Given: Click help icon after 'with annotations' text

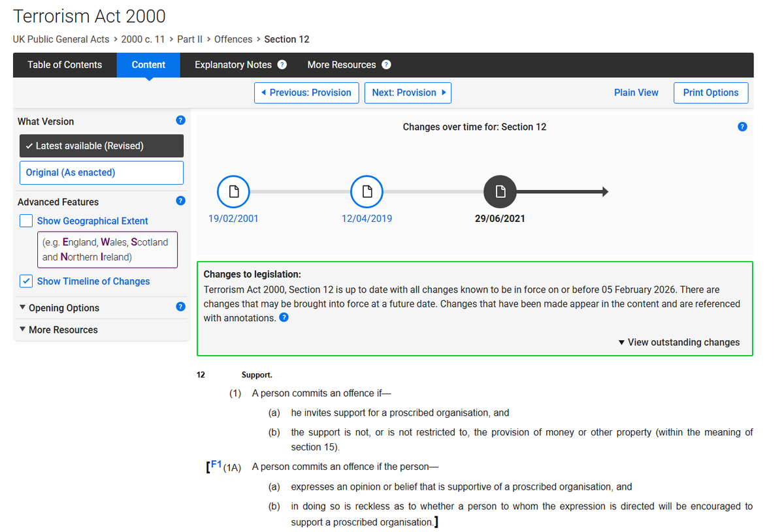Looking at the screenshot, I should click(x=284, y=318).
